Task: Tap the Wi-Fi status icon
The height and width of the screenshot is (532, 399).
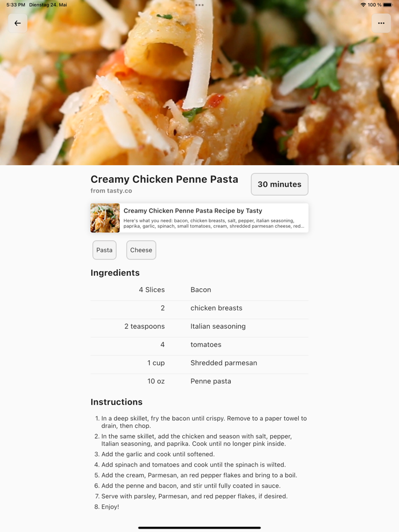Action: [x=363, y=5]
